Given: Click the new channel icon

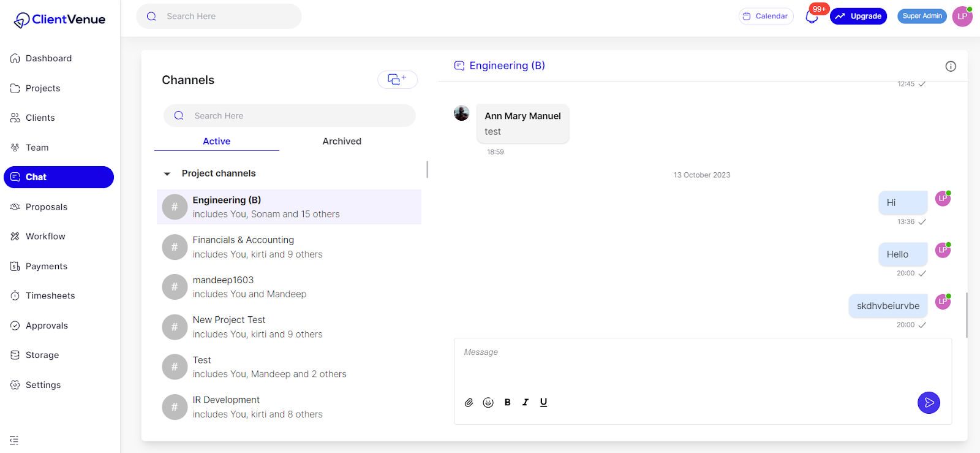Looking at the screenshot, I should pyautogui.click(x=397, y=80).
